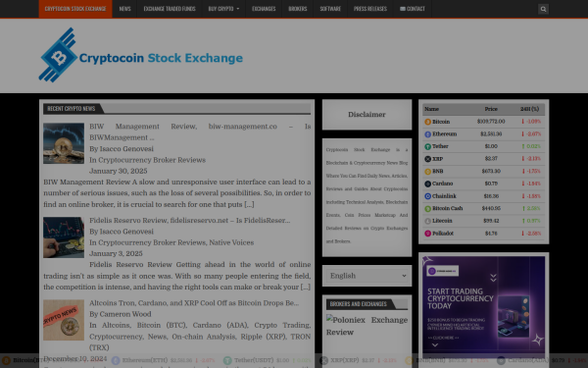Click the Ethereum coin icon in price table

pos(427,134)
